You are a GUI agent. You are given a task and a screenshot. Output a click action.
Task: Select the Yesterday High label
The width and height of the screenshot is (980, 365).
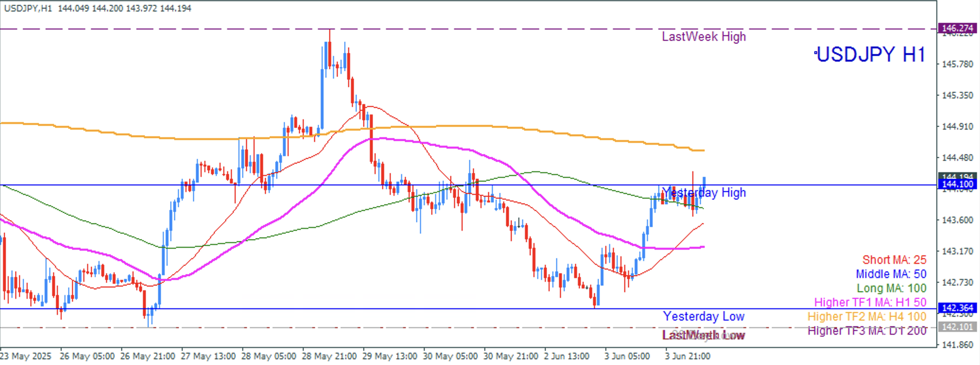(x=703, y=192)
